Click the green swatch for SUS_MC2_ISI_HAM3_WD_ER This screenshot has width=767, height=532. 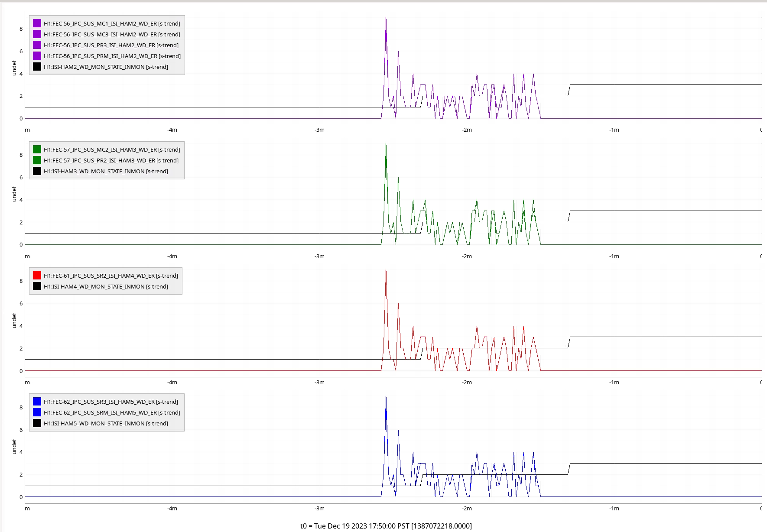[x=37, y=149]
